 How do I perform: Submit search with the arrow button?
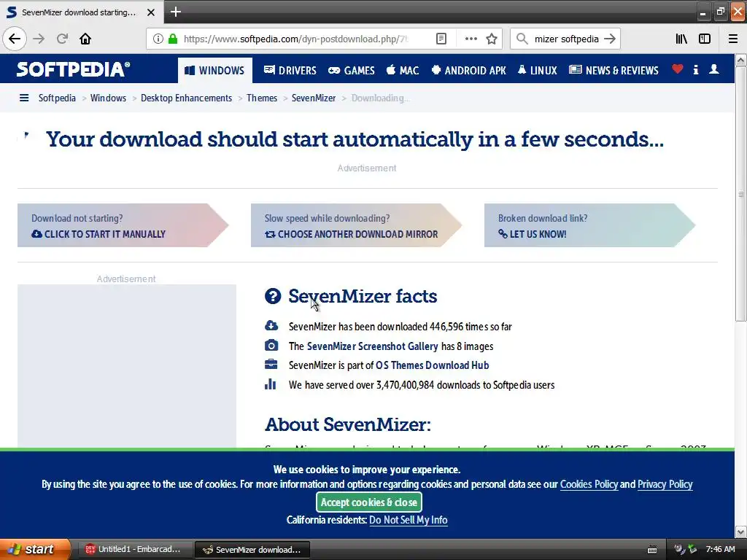610,39
